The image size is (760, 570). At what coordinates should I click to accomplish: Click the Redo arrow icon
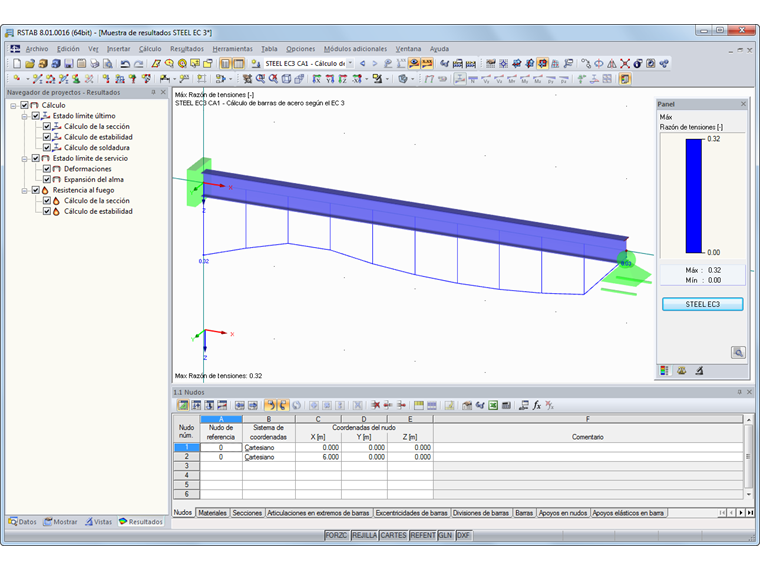point(139,63)
